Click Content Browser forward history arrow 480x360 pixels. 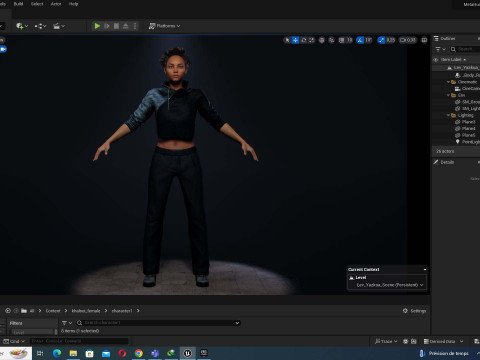tap(16, 311)
